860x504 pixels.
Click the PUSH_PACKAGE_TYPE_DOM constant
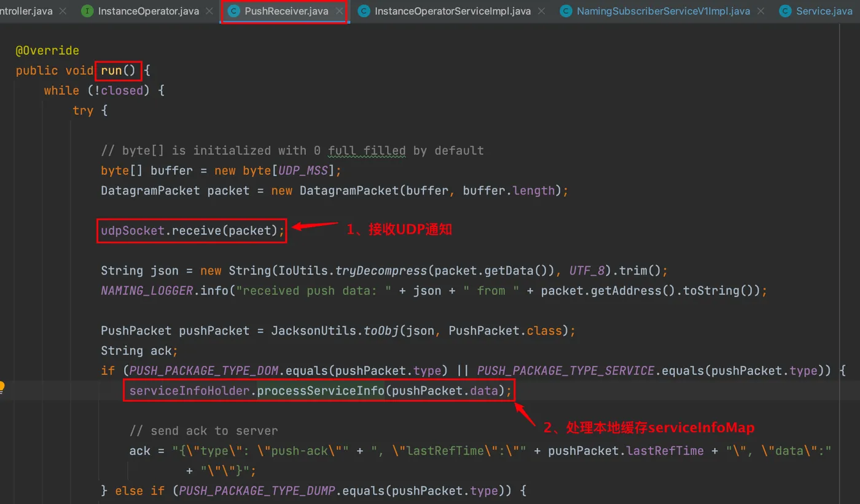(204, 371)
